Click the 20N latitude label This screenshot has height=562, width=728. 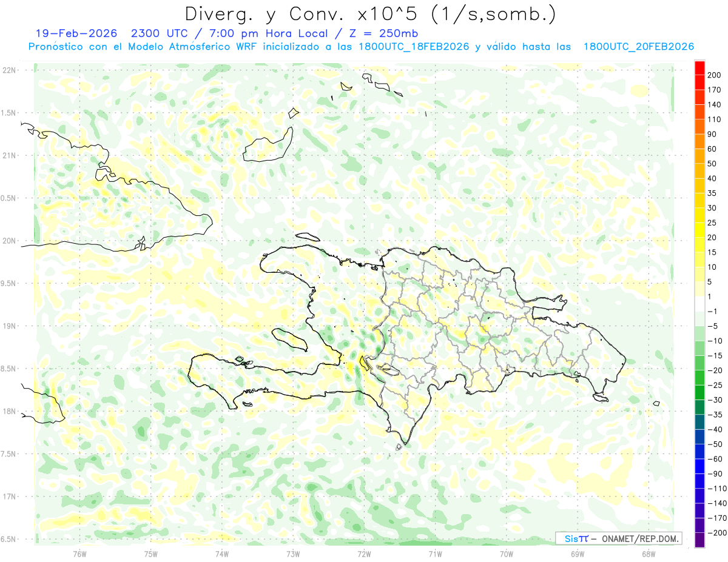pos(9,241)
